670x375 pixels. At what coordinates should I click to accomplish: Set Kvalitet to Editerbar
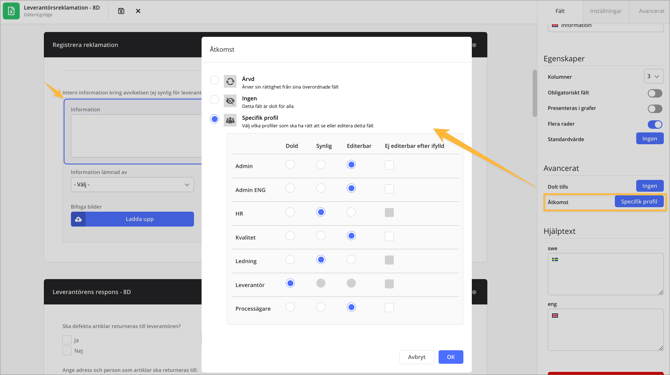(x=351, y=236)
